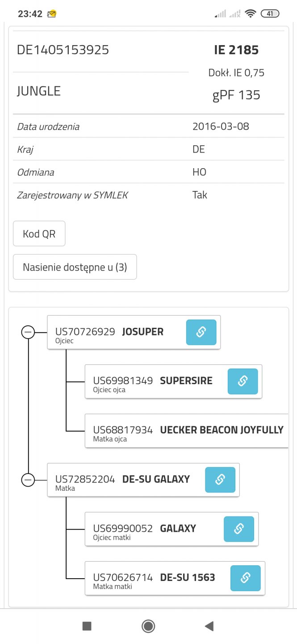Tap Android recent apps square
Screen dimensions: 297x644
point(87,626)
